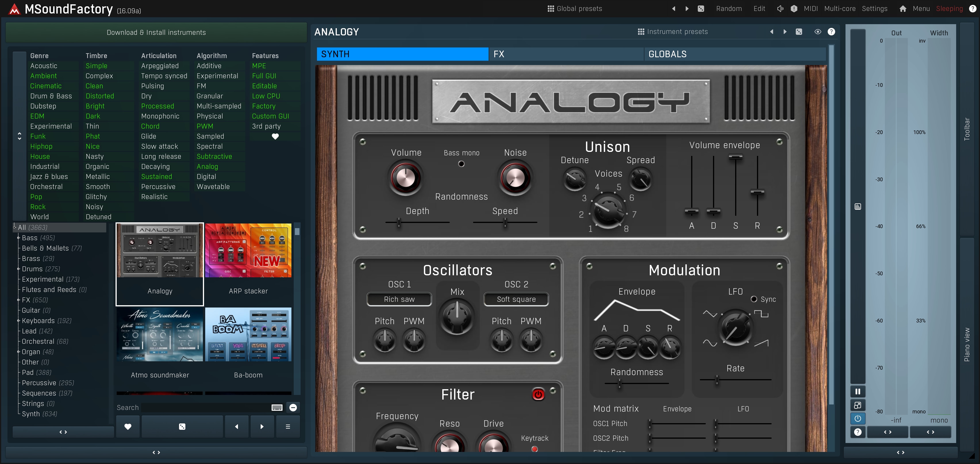This screenshot has height=464, width=980.
Task: Adjust the Sustain volume envelope fader
Action: (735, 186)
